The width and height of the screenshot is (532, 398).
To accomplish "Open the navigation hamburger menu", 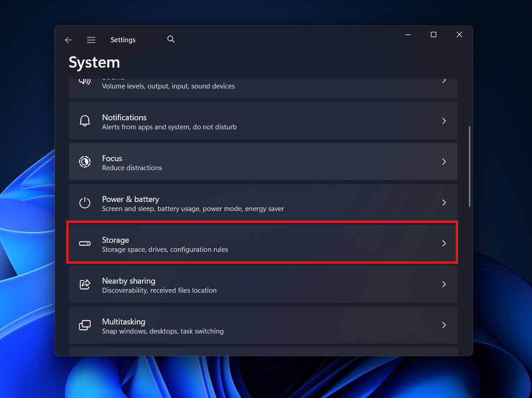I will [91, 40].
